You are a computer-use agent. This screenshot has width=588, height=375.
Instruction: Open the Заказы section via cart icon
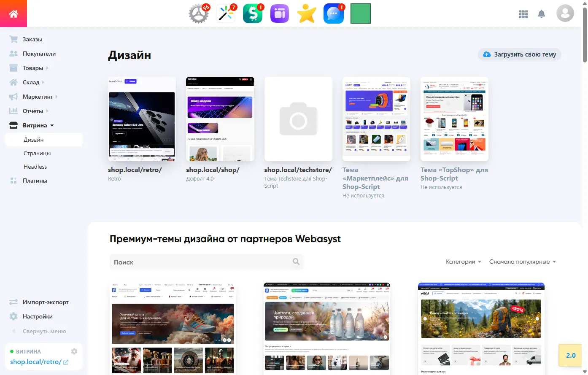13,39
